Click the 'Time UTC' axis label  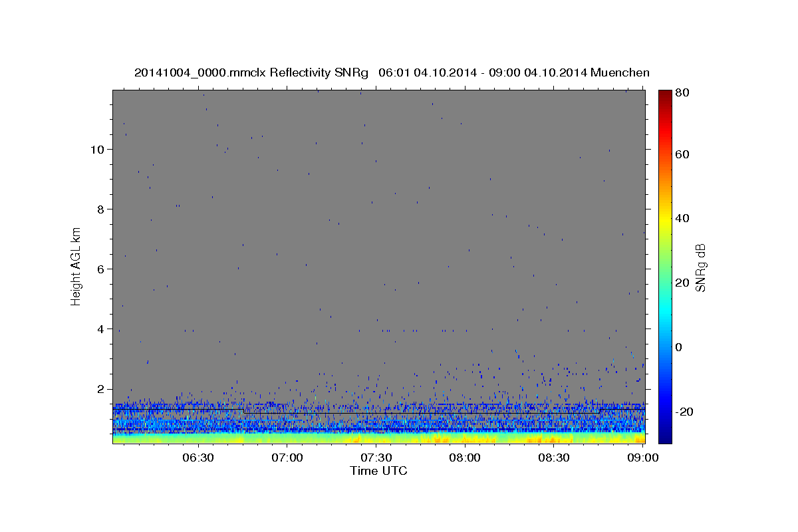[x=378, y=471]
